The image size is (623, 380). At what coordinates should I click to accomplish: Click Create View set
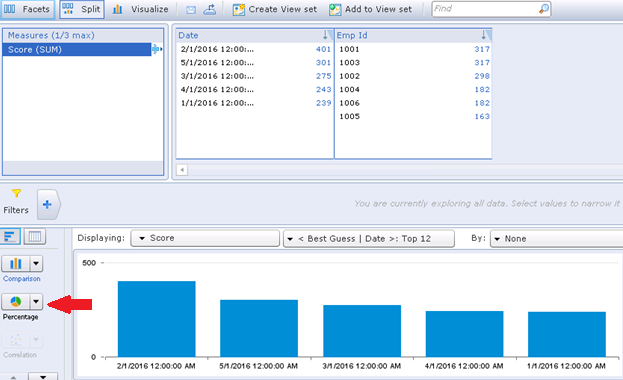tap(275, 9)
